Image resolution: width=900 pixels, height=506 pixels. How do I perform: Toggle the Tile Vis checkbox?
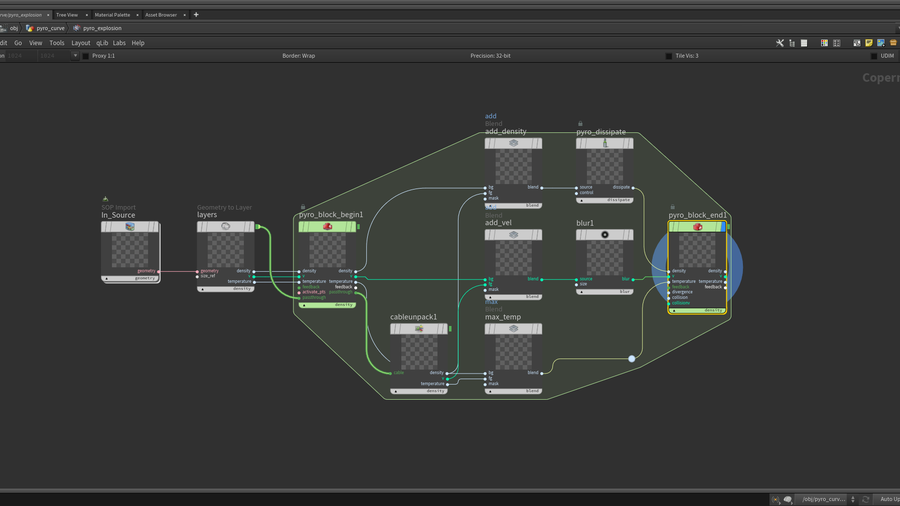[669, 56]
